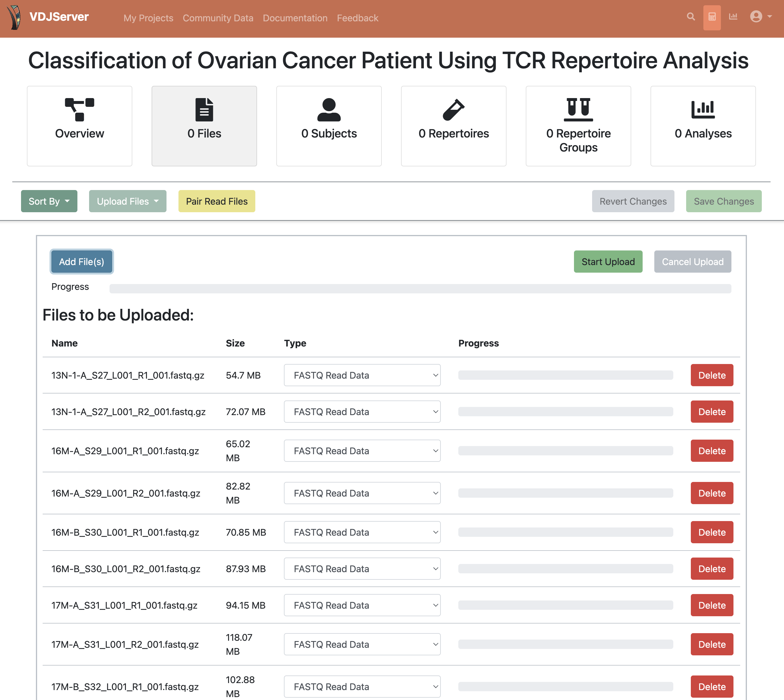Open the 0 Analyses chart icon card
784x700 pixels.
pyautogui.click(x=703, y=126)
